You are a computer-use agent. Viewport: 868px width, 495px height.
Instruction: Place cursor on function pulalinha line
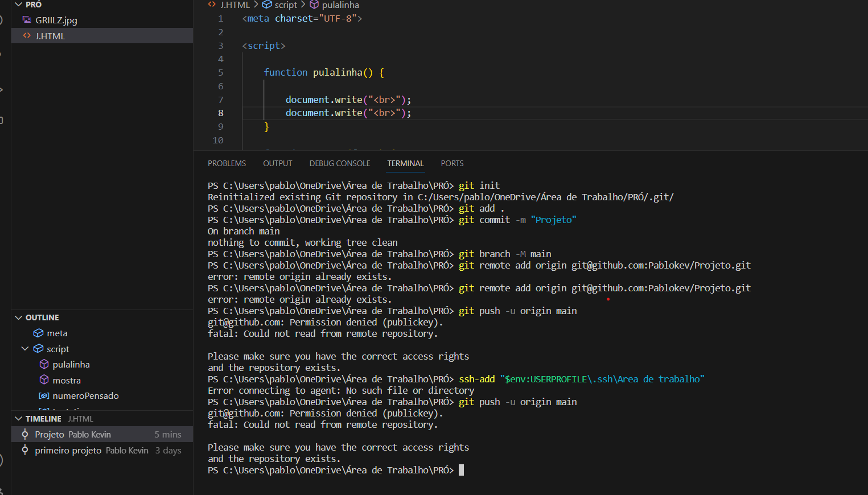(324, 73)
